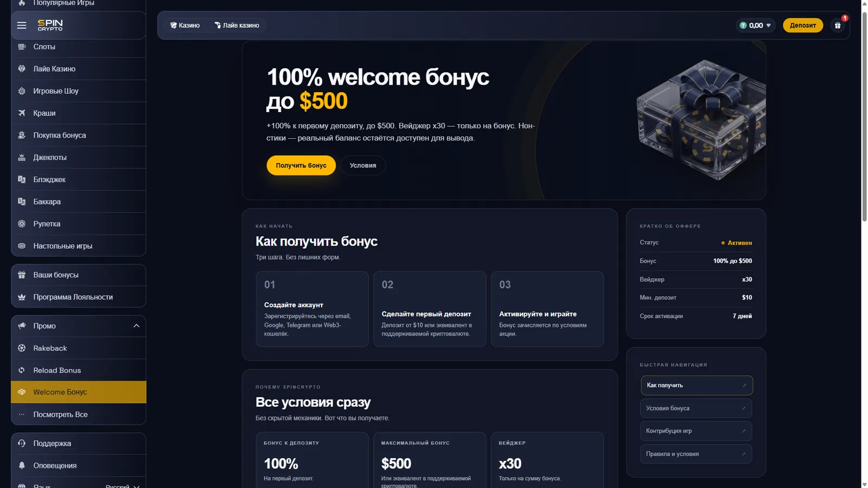Image resolution: width=868 pixels, height=488 pixels.
Task: Click the Краши airplane icon
Action: point(22,113)
